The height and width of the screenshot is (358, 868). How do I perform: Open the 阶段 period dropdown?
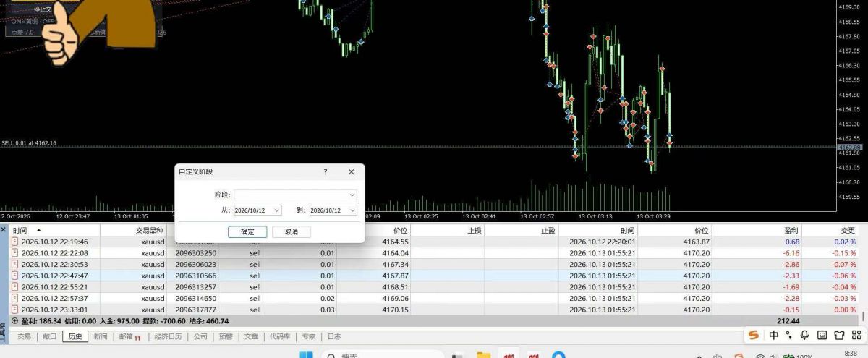click(295, 195)
